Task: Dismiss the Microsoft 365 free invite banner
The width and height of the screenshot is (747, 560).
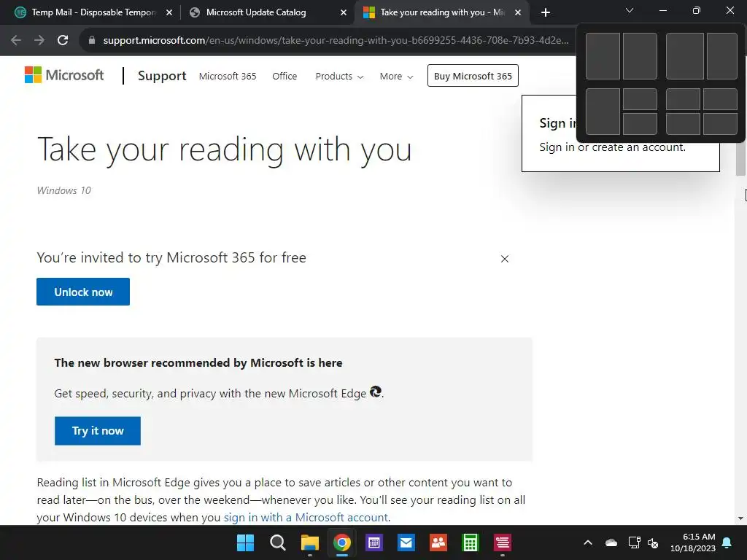Action: pyautogui.click(x=505, y=259)
